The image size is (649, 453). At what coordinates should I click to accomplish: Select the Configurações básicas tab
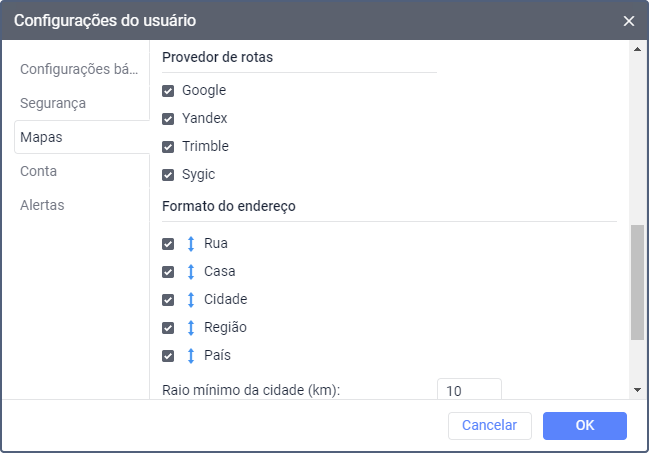(x=79, y=69)
